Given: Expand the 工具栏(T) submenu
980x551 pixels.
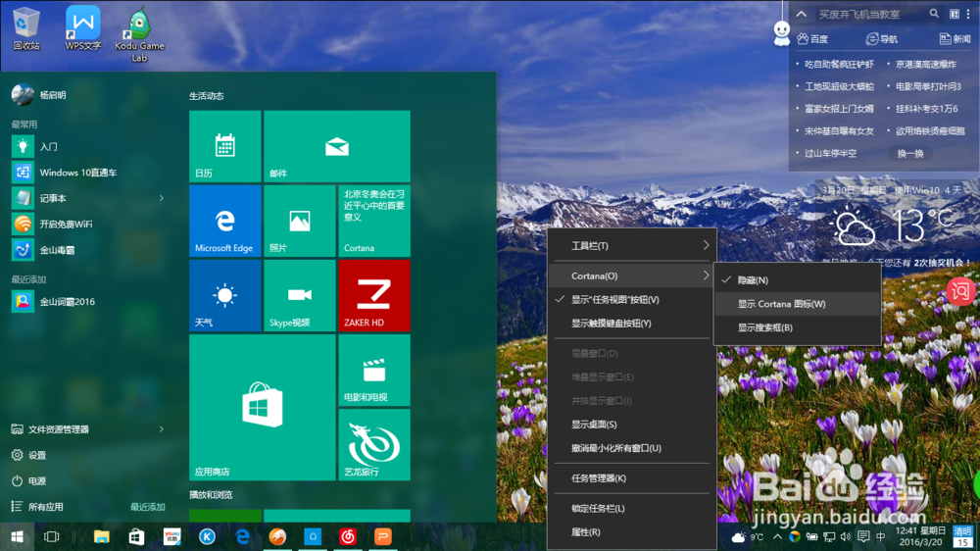Looking at the screenshot, I should [632, 246].
